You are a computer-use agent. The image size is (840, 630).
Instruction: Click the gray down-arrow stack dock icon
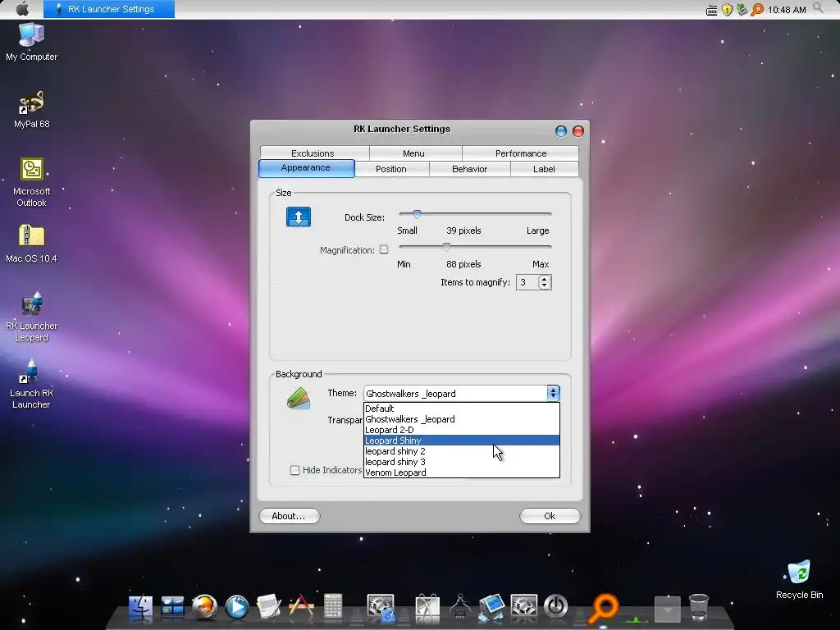(668, 609)
